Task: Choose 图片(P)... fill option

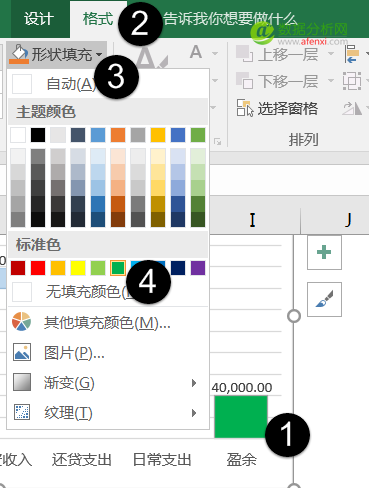Action: pos(108,353)
